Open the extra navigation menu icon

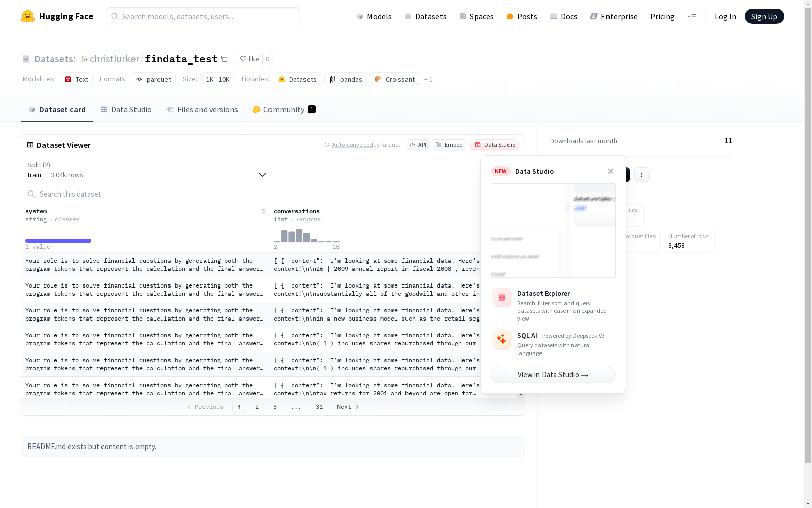tap(692, 16)
